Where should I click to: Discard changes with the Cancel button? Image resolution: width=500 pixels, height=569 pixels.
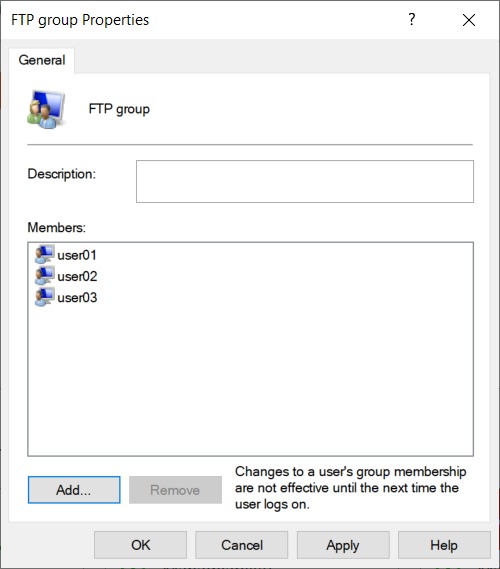pyautogui.click(x=242, y=545)
